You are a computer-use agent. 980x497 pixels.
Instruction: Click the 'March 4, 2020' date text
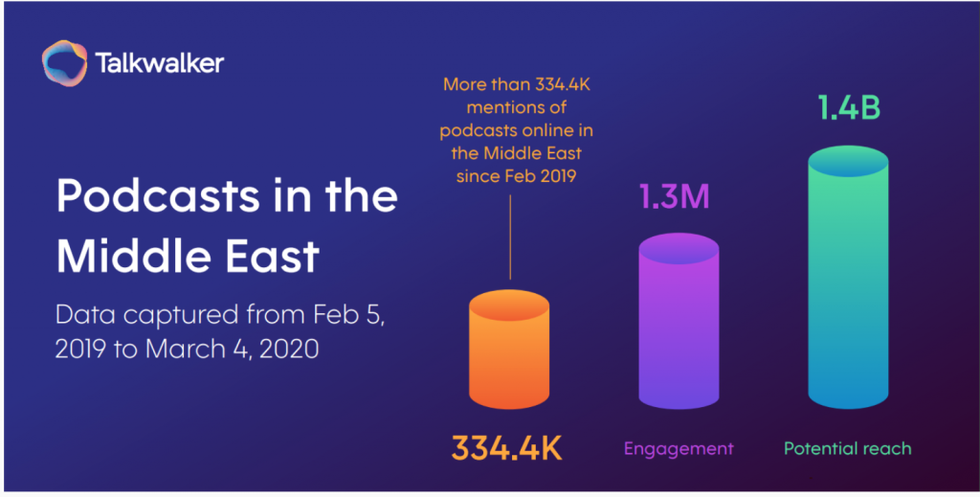click(x=233, y=349)
